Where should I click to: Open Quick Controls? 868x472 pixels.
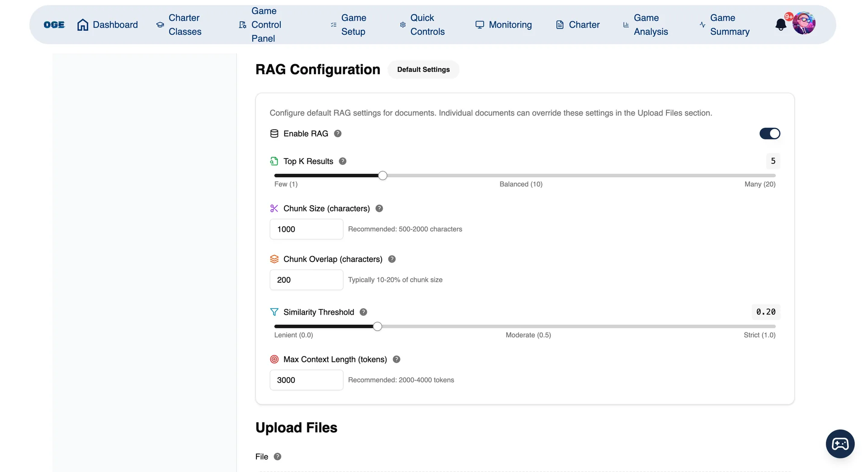tap(422, 25)
